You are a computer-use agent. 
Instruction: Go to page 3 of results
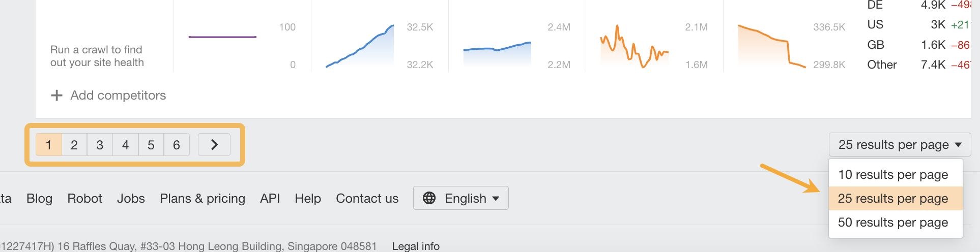[100, 145]
